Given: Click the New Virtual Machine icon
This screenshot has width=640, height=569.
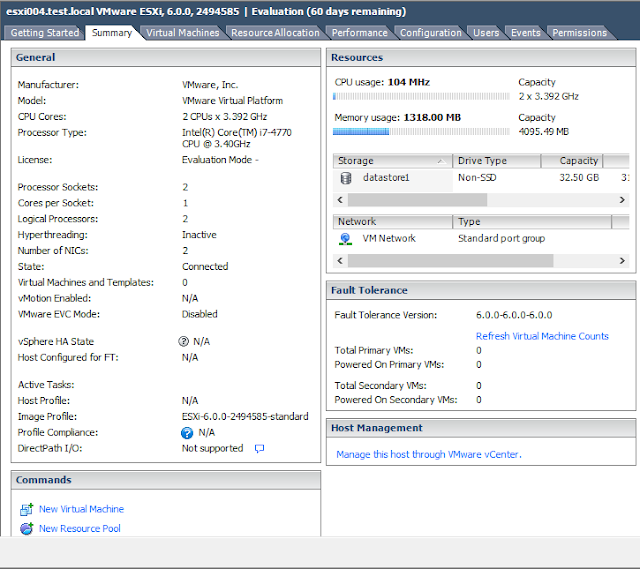Looking at the screenshot, I should (27, 509).
